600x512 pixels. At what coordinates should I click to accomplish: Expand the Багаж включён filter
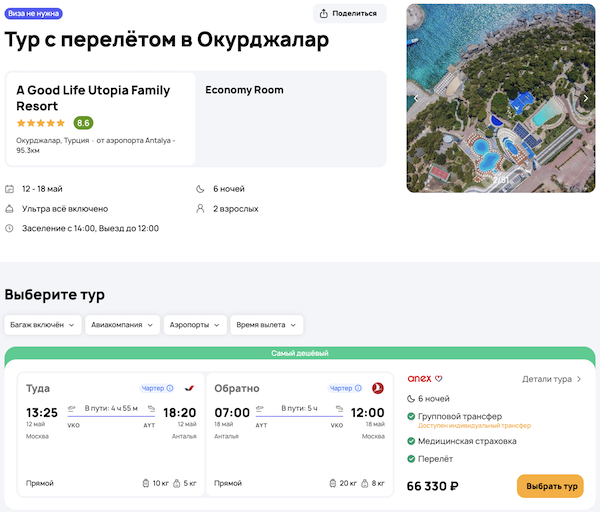click(45, 325)
